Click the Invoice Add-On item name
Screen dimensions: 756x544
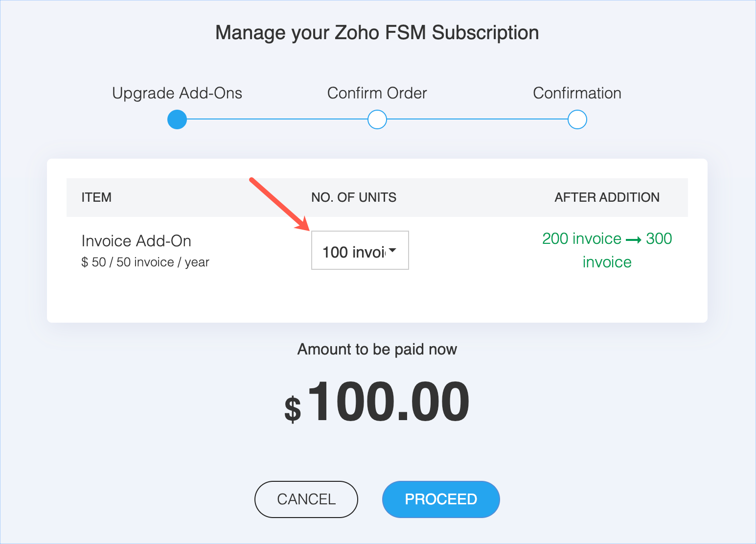click(x=137, y=241)
